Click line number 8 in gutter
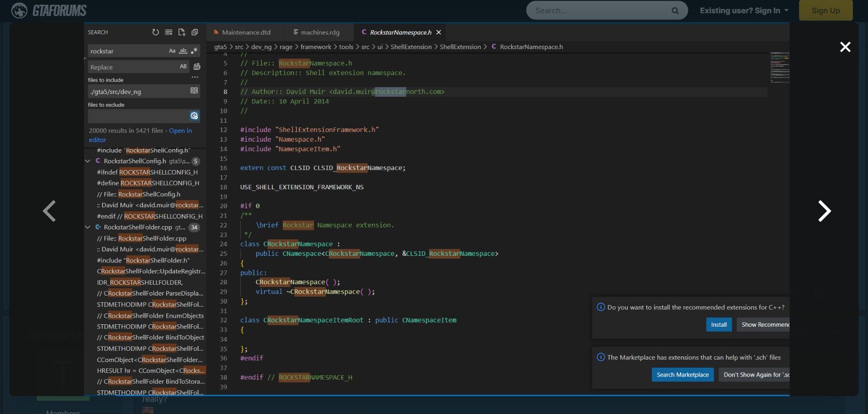The width and height of the screenshot is (868, 414). 225,92
